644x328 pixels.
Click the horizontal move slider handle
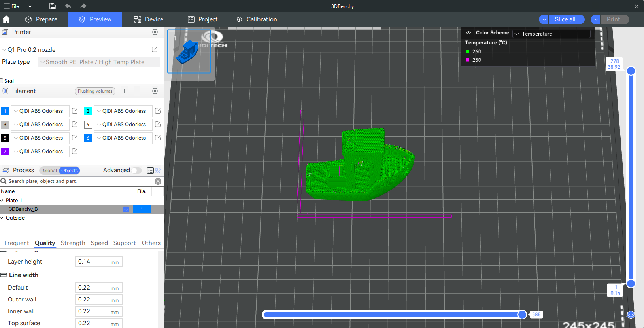pos(522,315)
